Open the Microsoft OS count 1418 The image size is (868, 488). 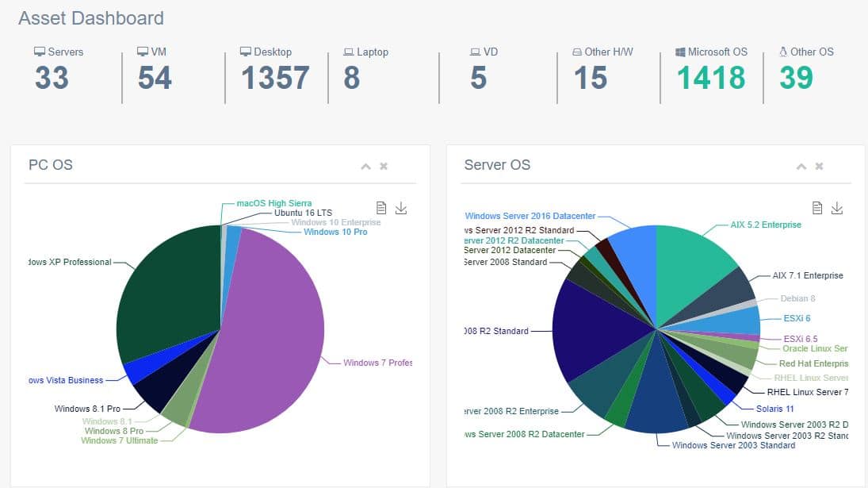click(711, 78)
